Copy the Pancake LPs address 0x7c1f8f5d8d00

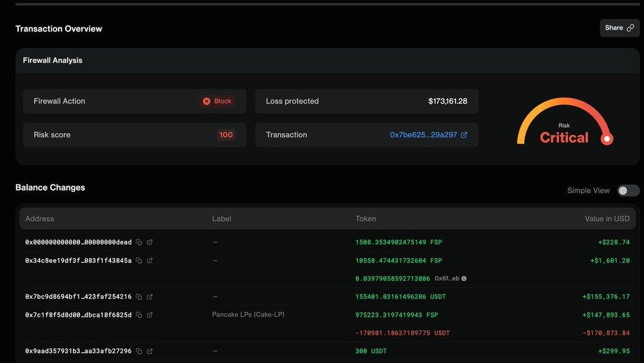tap(139, 315)
